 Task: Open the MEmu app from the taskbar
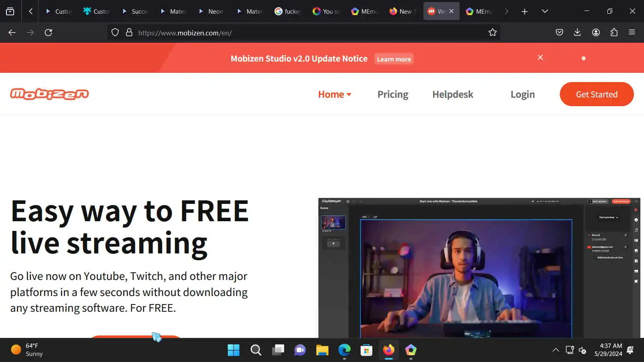[411, 350]
